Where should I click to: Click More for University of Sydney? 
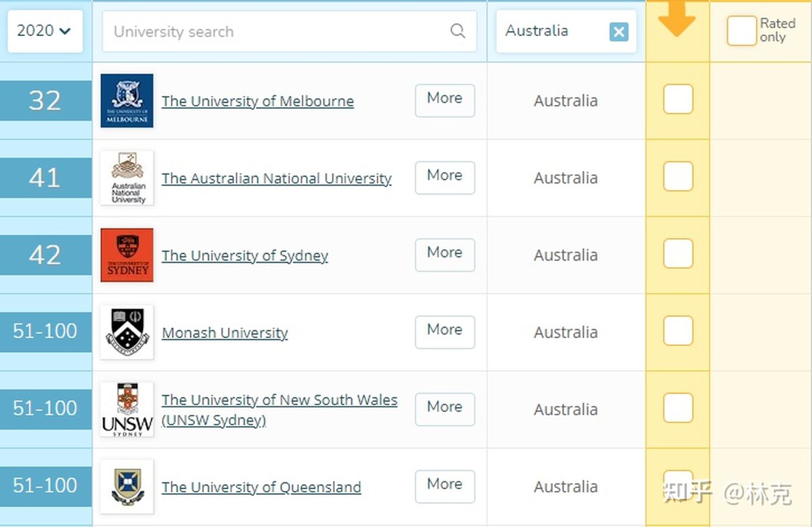(x=445, y=255)
